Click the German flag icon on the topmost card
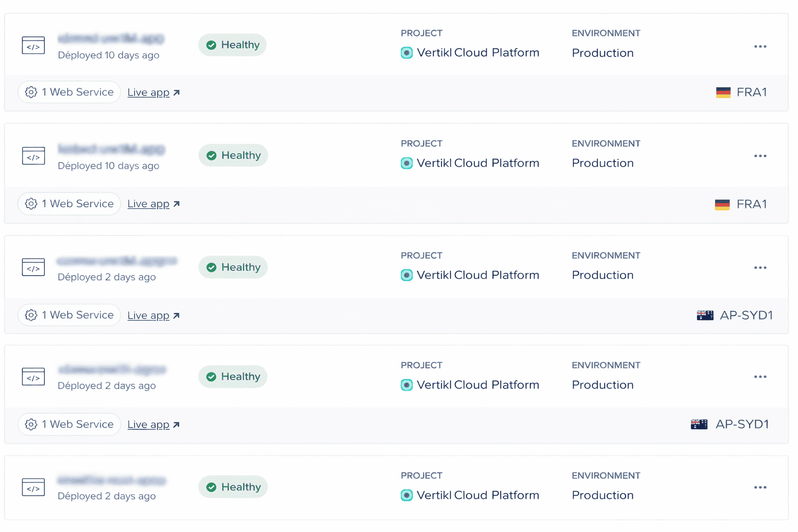 723,92
